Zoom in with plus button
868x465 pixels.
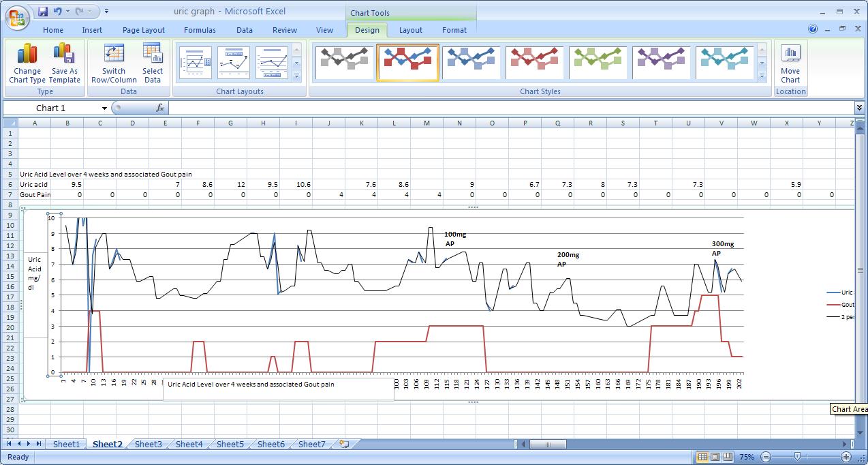point(846,457)
